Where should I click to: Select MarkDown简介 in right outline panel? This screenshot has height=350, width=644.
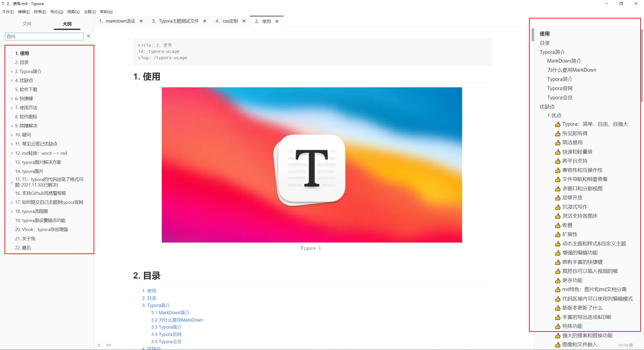click(x=564, y=61)
